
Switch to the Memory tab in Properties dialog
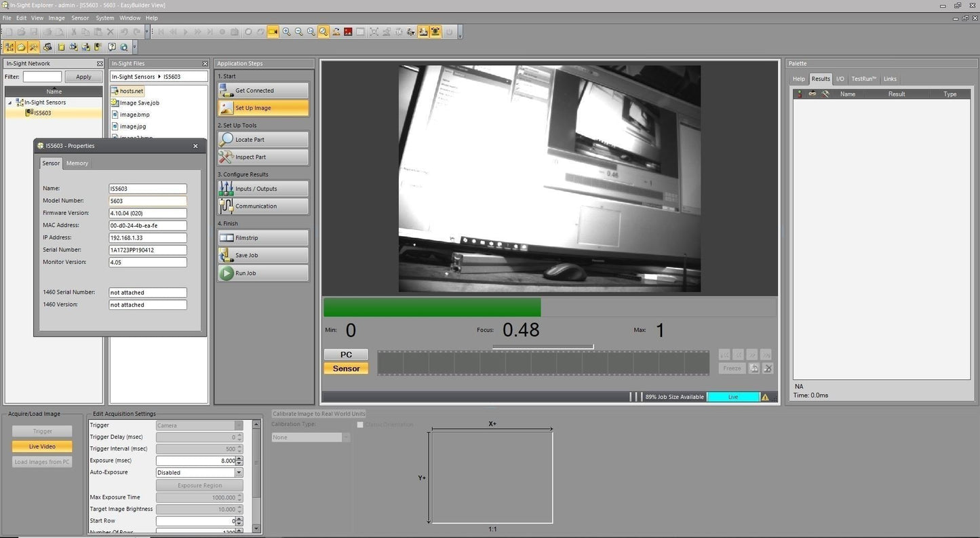77,163
